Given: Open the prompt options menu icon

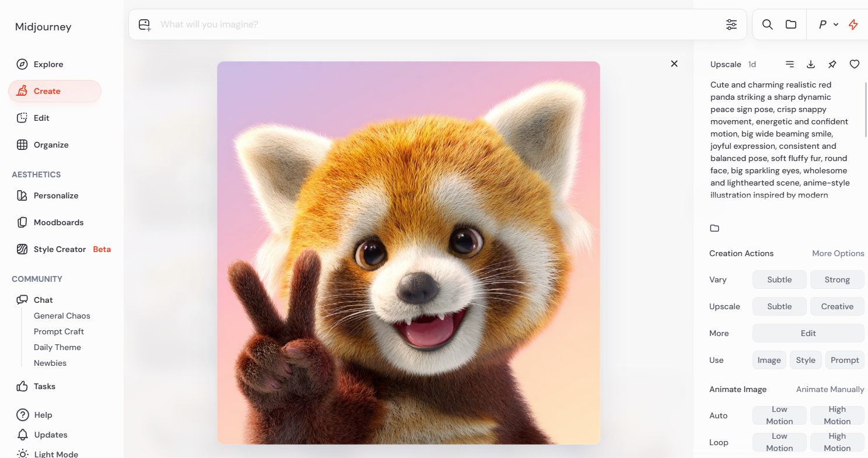Looking at the screenshot, I should pyautogui.click(x=789, y=64).
